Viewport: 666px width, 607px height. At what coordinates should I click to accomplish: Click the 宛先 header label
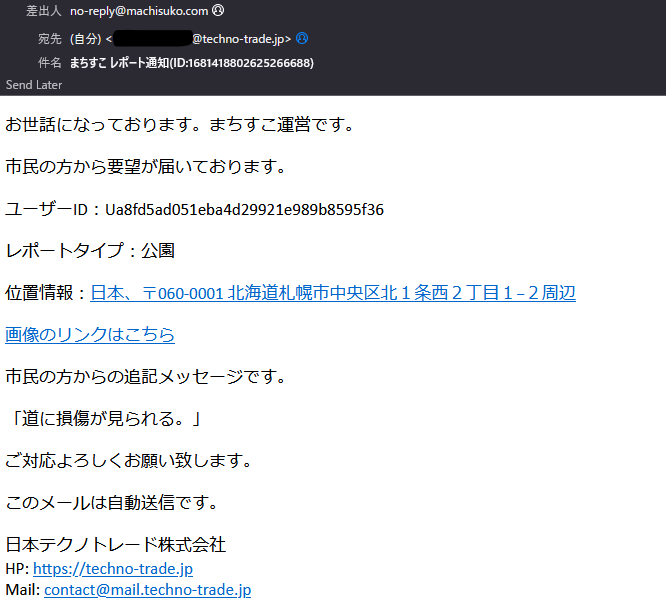point(49,39)
